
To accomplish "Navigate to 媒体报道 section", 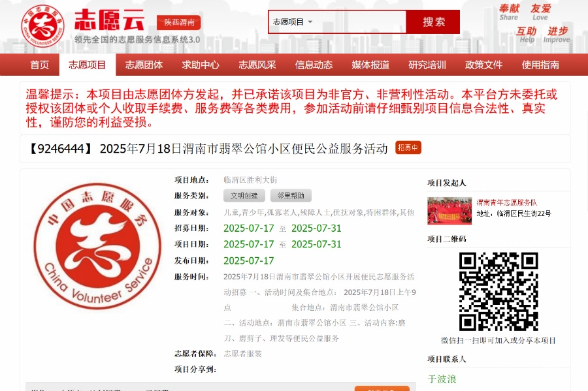I will coord(370,65).
